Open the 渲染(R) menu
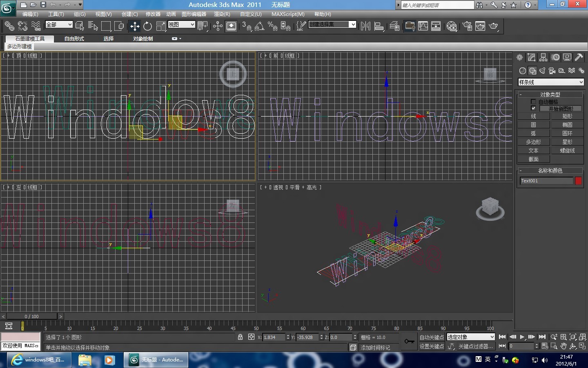The image size is (588, 368). [x=222, y=14]
